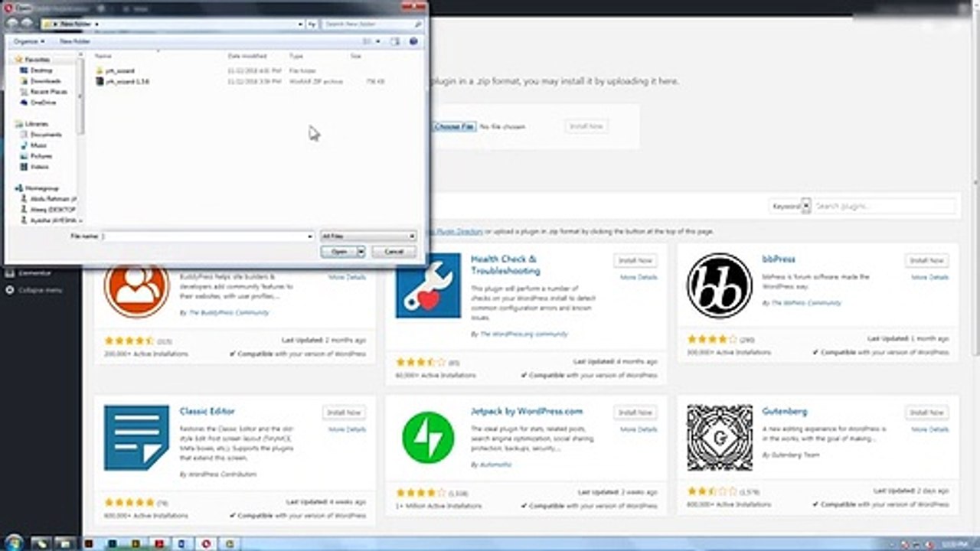
Task: Sort files by Date modified column header
Action: pyautogui.click(x=247, y=57)
